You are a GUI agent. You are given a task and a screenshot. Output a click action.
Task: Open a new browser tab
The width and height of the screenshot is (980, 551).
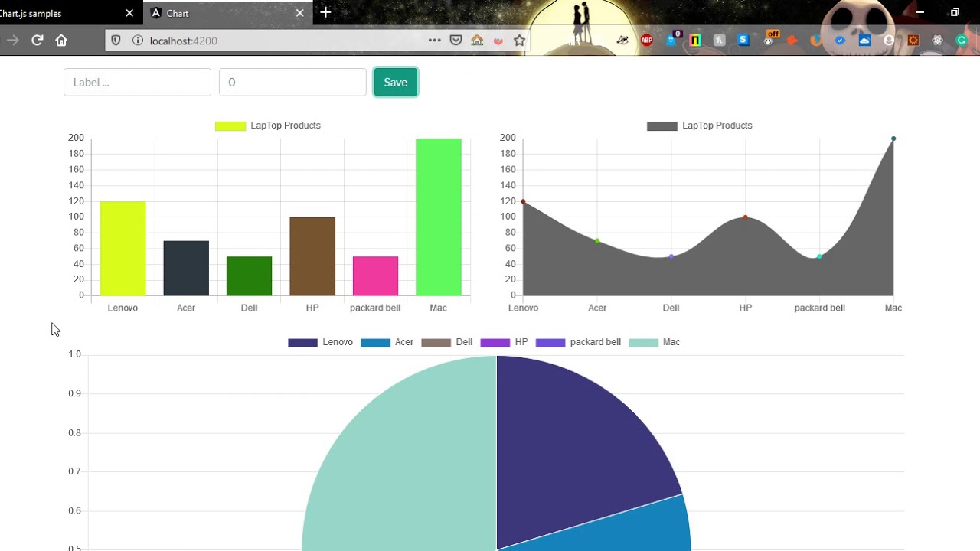[x=325, y=12]
